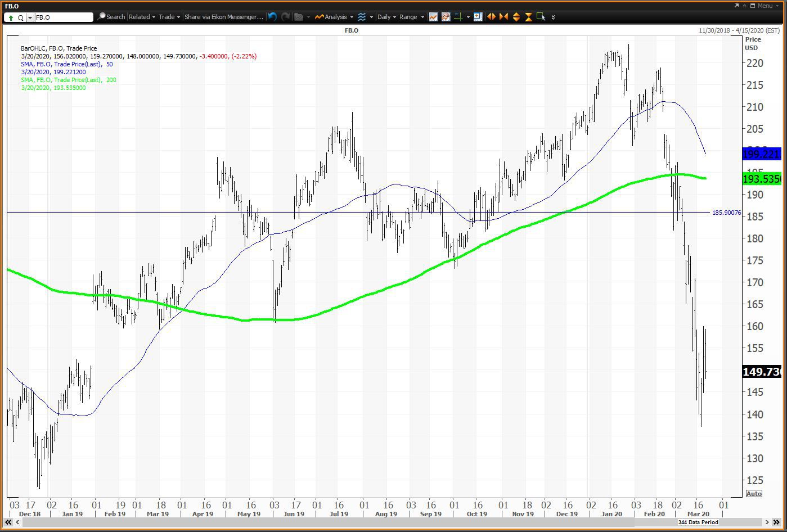Click the compress vertically hourglass icon
The width and height of the screenshot is (787, 532).
tap(529, 17)
